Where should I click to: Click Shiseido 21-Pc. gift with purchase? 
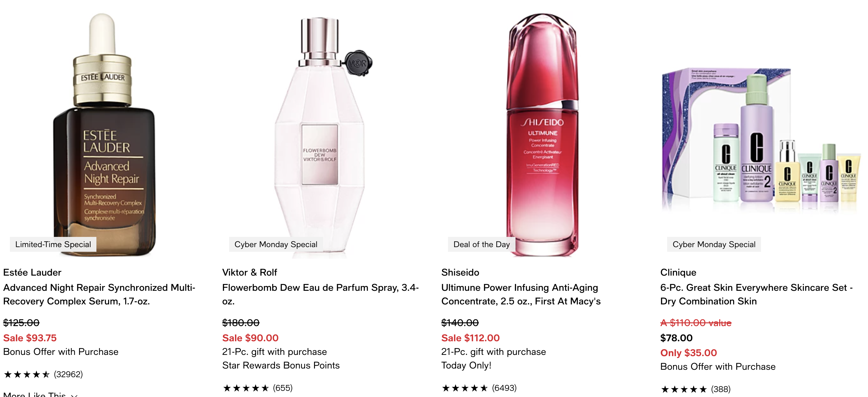[x=494, y=352]
